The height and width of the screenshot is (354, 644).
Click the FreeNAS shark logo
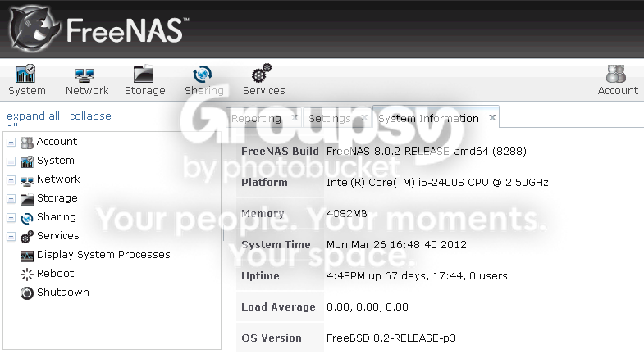click(x=34, y=29)
